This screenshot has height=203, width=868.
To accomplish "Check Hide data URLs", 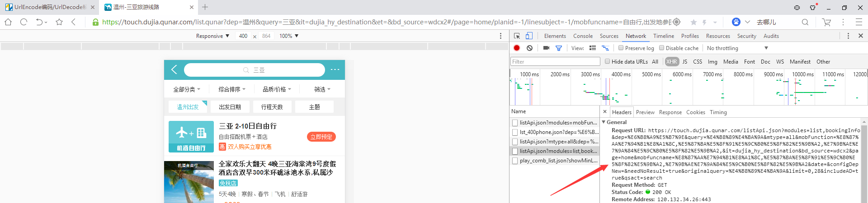I will [x=607, y=61].
